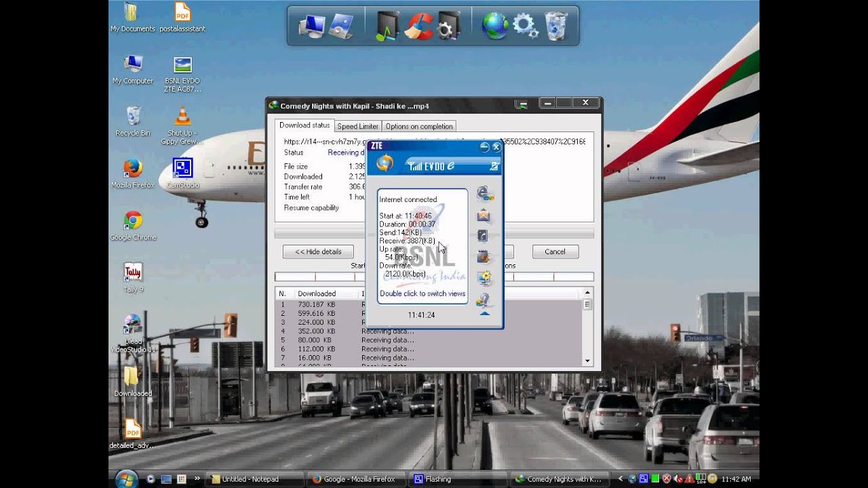This screenshot has width=868, height=488.
Task: Switch to the Speed Limiter tab
Action: pyautogui.click(x=357, y=126)
